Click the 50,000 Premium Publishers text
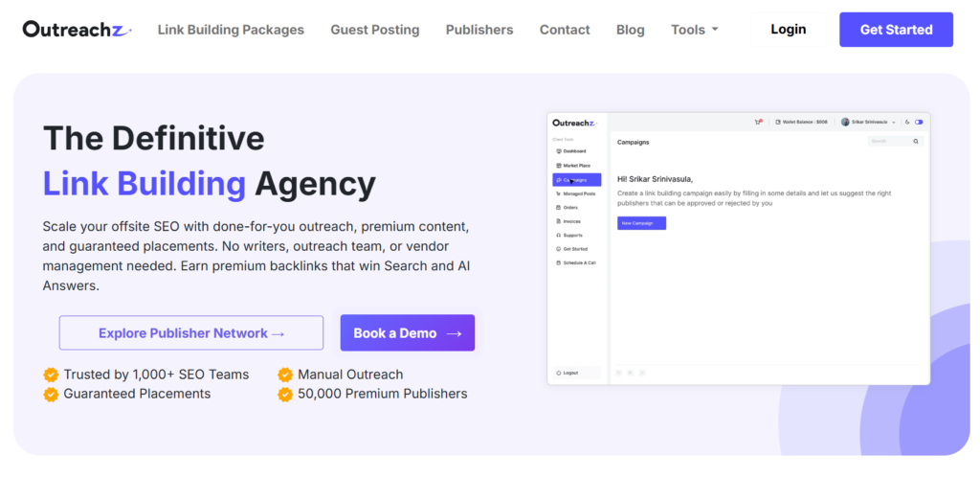Screen dimensions: 980x477 [383, 394]
